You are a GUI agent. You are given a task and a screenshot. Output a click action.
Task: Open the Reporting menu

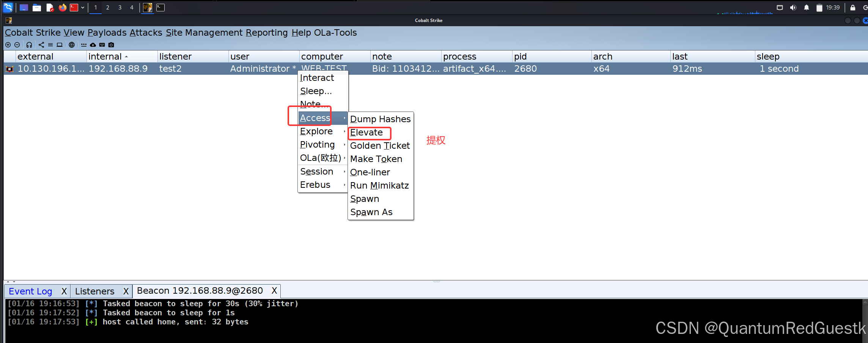[x=267, y=33]
